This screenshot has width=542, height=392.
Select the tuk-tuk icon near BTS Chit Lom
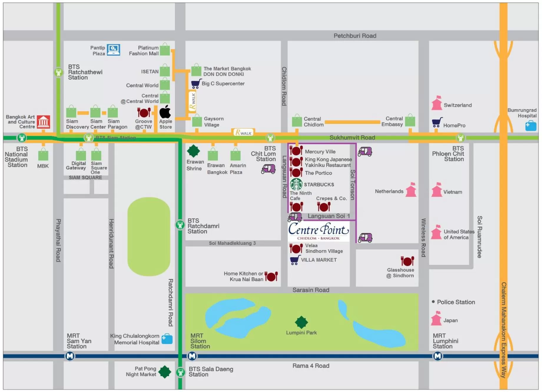268,169
